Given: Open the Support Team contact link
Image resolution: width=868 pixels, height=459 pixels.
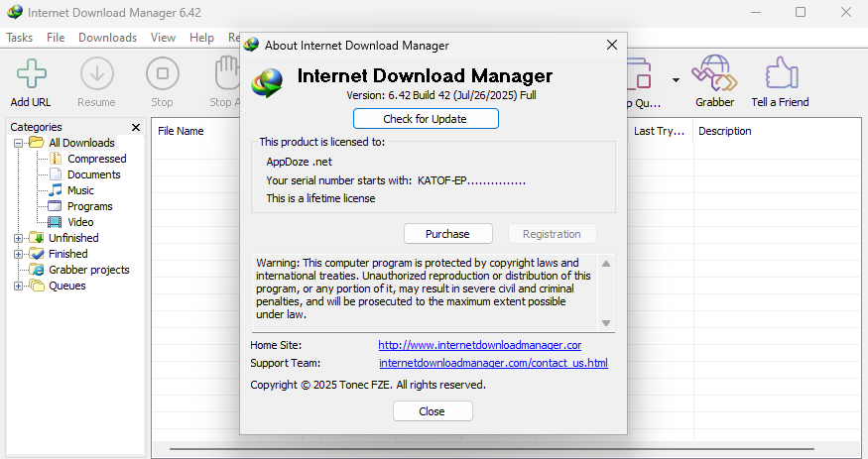Looking at the screenshot, I should [x=493, y=363].
